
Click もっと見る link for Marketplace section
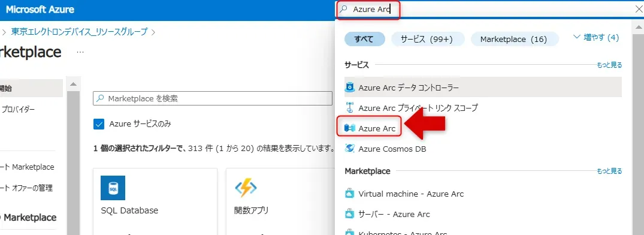609,171
